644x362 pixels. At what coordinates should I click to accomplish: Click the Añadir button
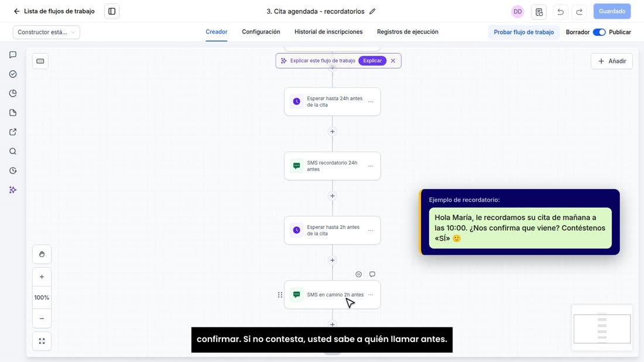(x=612, y=62)
